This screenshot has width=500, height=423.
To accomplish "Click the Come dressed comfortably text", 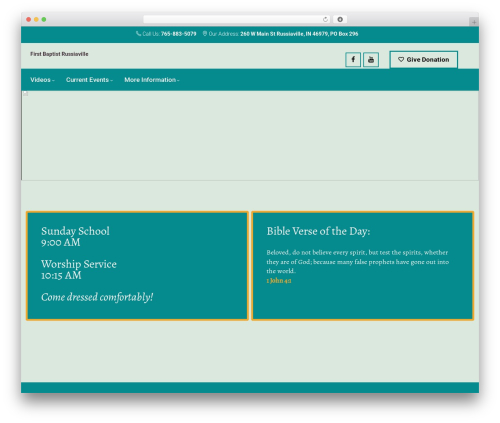I will [97, 297].
